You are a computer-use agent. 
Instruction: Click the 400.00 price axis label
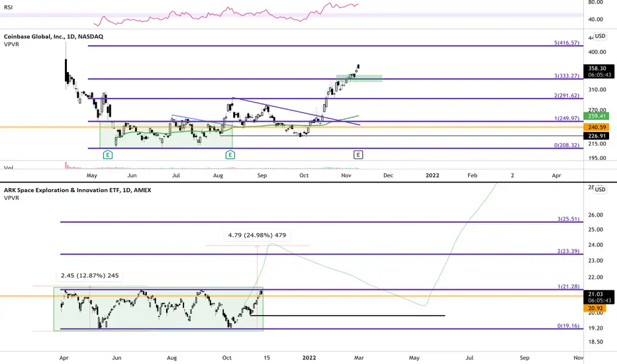[x=597, y=52]
